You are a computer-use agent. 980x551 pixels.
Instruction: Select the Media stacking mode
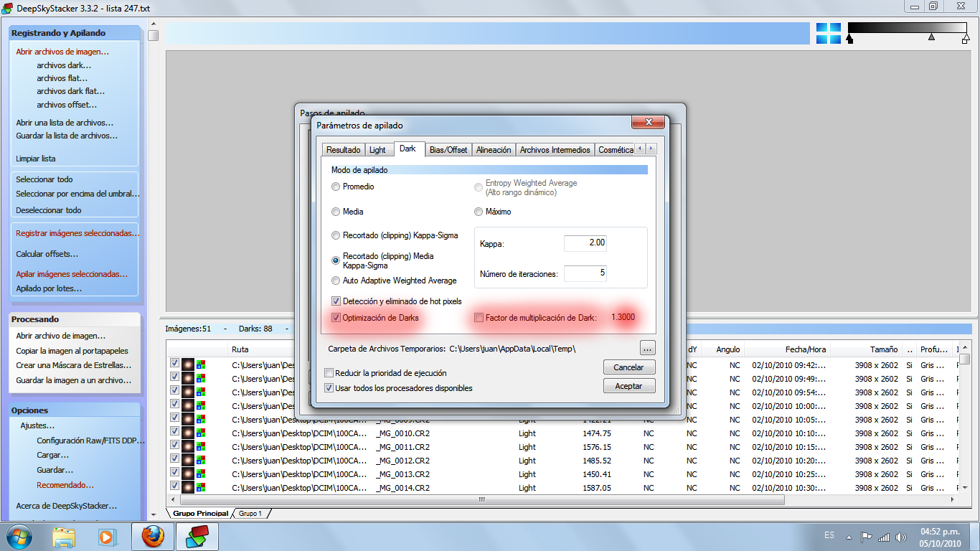click(x=336, y=212)
